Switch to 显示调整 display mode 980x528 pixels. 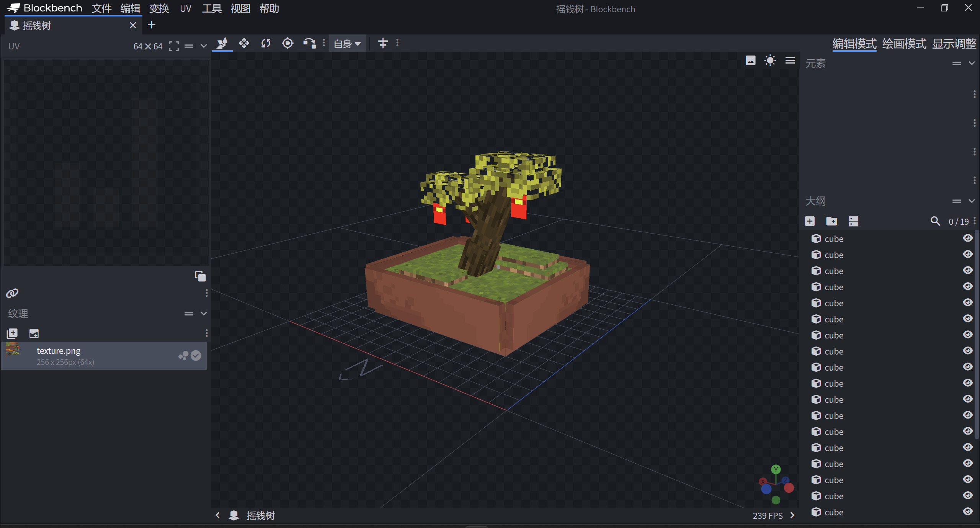954,44
